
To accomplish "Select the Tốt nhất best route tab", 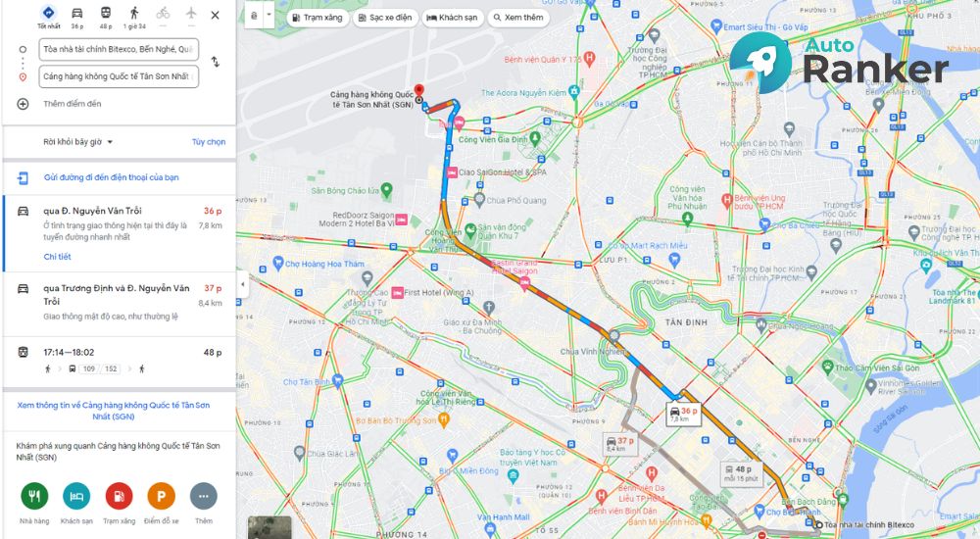I will tap(49, 17).
